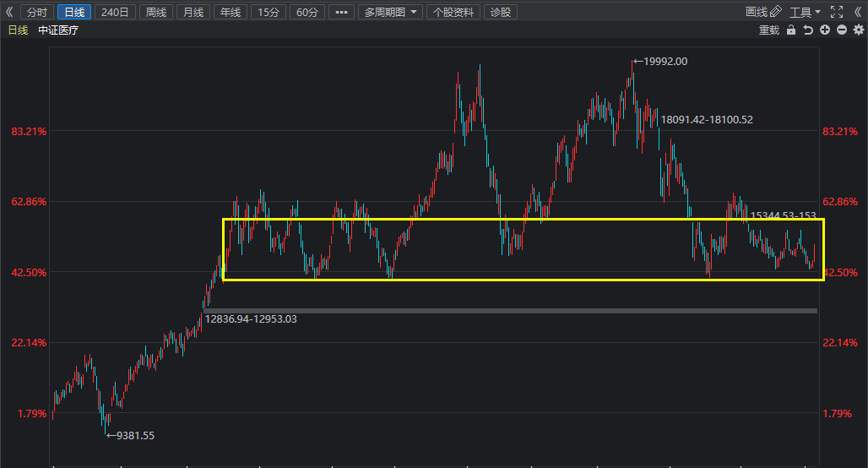Click right axis 83.21% label

click(840, 131)
